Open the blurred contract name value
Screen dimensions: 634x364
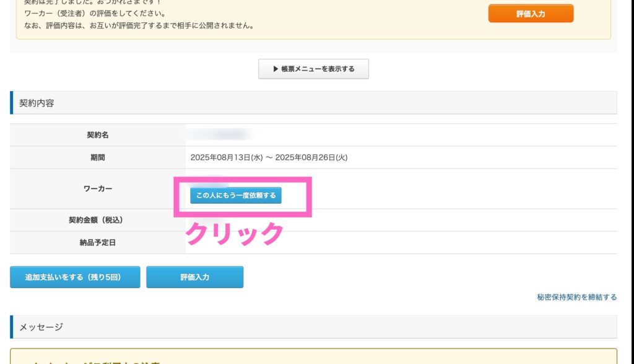pos(220,134)
